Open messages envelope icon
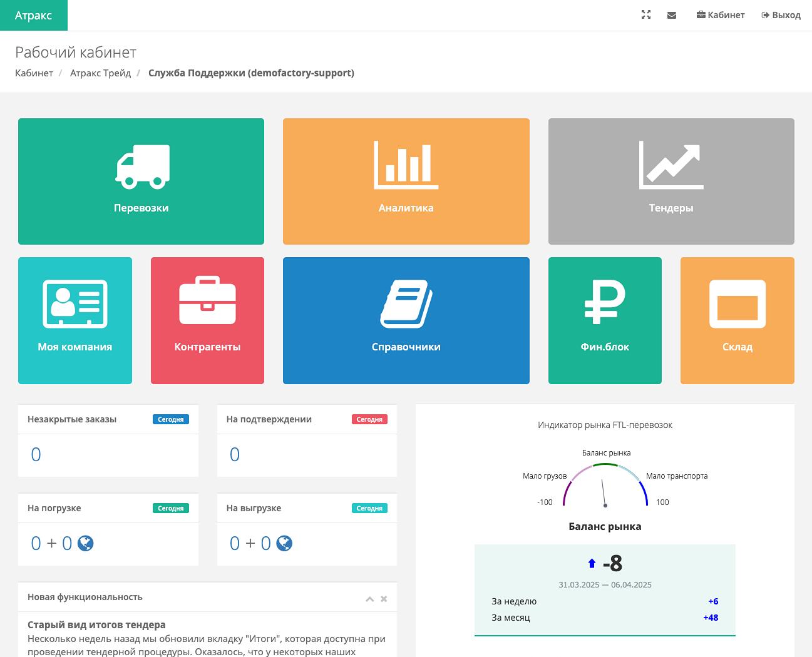This screenshot has width=812, height=657. (672, 15)
